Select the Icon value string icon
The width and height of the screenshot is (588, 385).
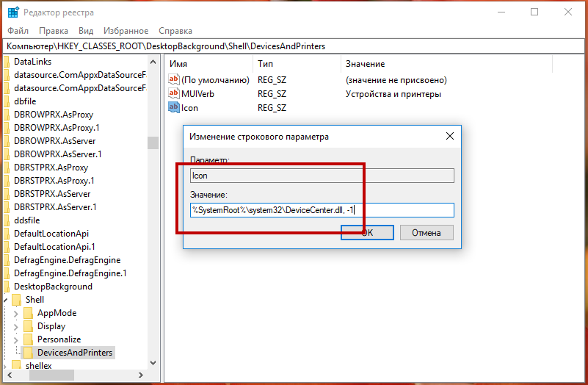(x=174, y=107)
